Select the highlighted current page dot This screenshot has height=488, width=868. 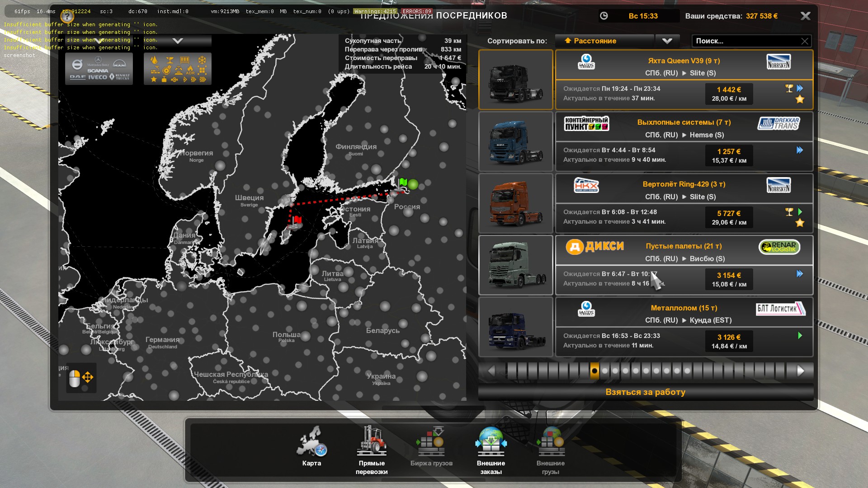pos(594,371)
